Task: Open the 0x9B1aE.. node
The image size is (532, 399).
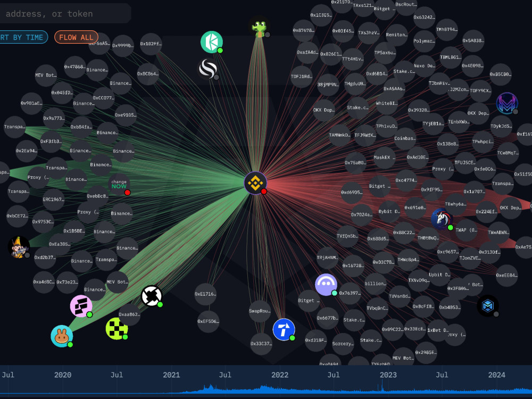Action: pyautogui.click(x=31, y=103)
